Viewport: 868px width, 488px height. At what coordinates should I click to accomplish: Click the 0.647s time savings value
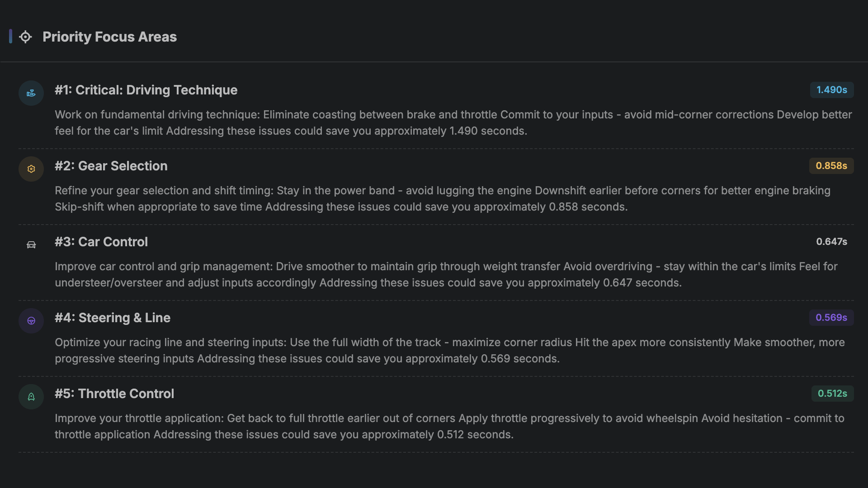[x=831, y=242]
